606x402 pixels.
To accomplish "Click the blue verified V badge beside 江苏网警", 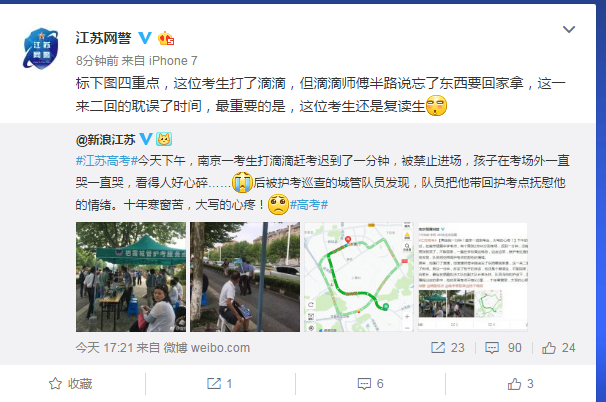I will [x=145, y=38].
